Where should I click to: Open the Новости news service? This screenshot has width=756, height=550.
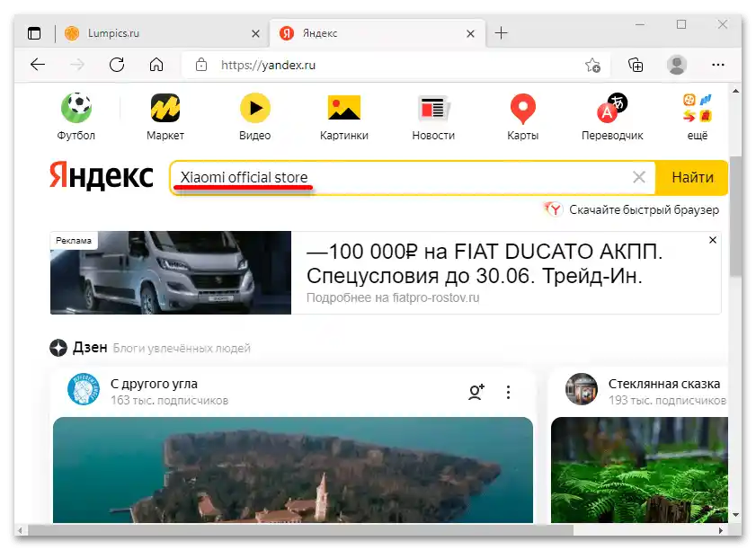click(433, 117)
